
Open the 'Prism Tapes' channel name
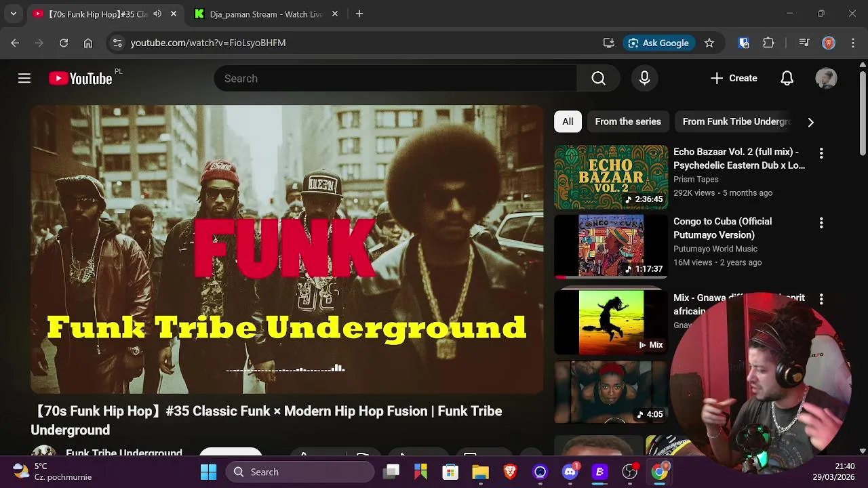[x=696, y=180]
